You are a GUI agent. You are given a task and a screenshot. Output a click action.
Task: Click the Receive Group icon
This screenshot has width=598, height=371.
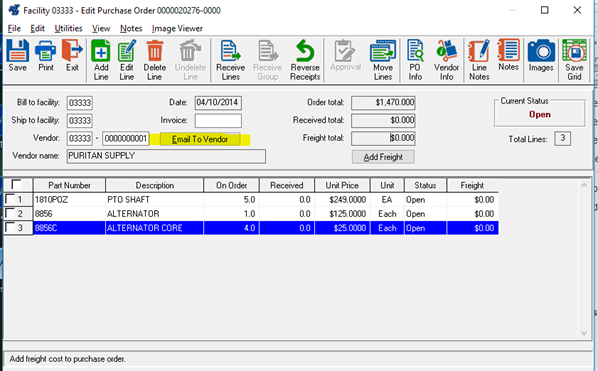267,60
